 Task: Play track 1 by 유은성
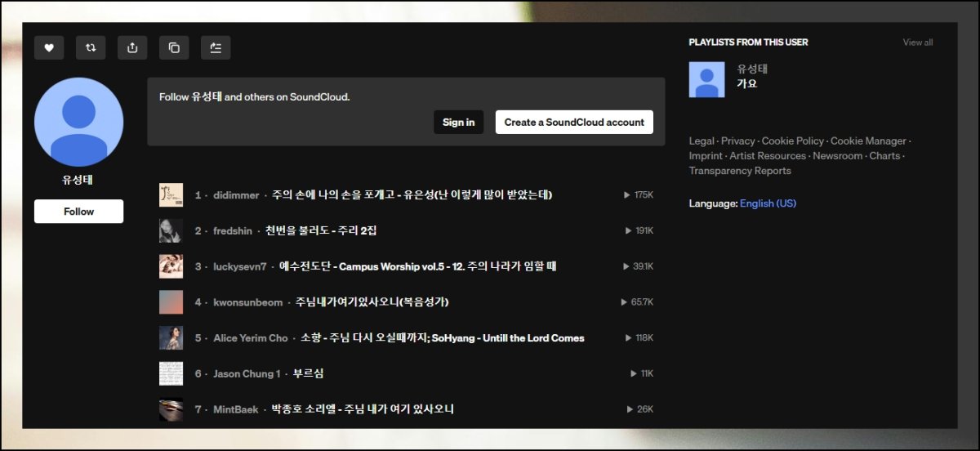(412, 195)
